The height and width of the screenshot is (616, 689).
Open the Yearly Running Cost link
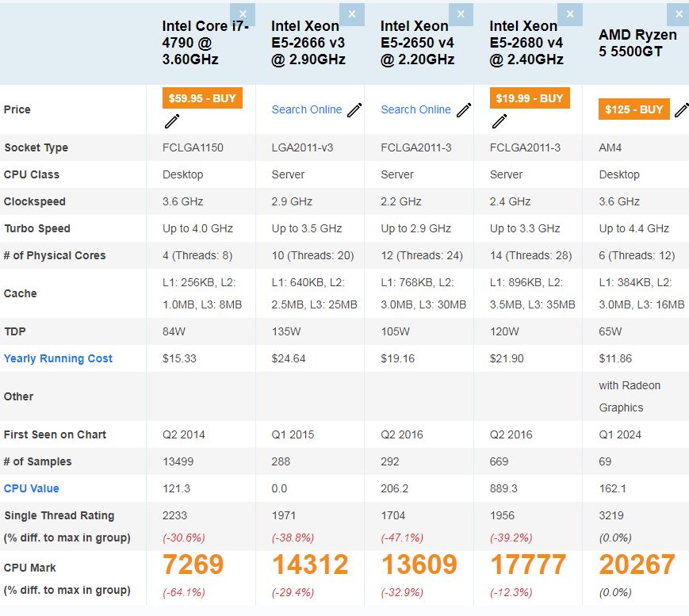tap(58, 358)
